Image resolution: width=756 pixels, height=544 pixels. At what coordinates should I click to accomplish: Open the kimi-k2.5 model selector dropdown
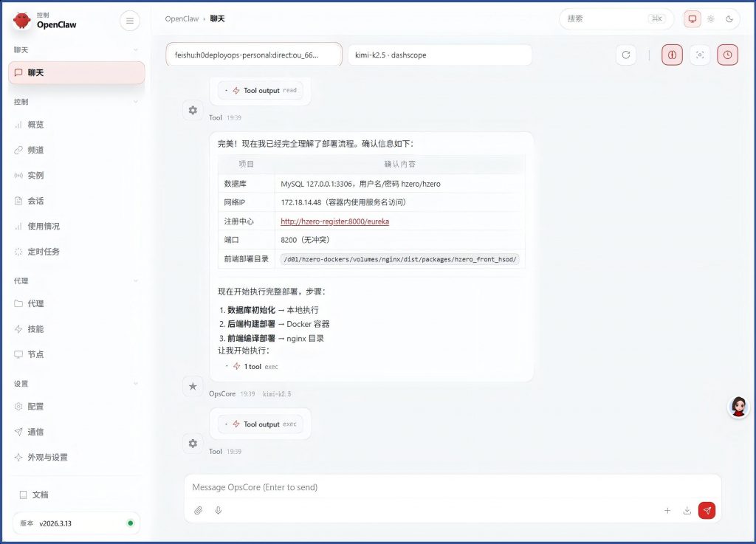tap(439, 55)
